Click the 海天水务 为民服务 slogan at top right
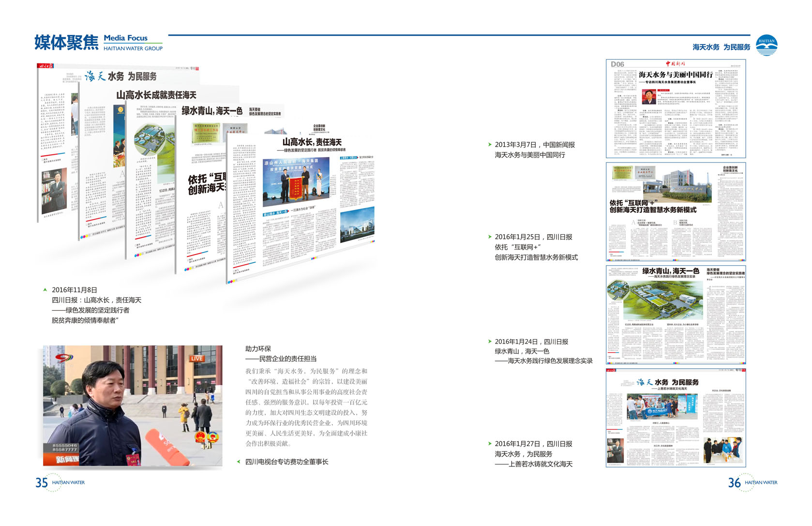The image size is (812, 526). click(721, 47)
